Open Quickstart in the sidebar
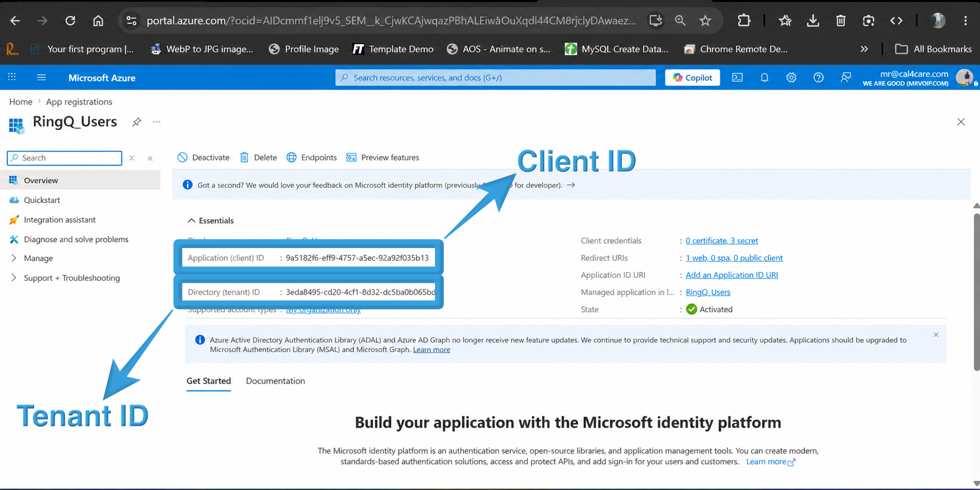 click(x=42, y=200)
